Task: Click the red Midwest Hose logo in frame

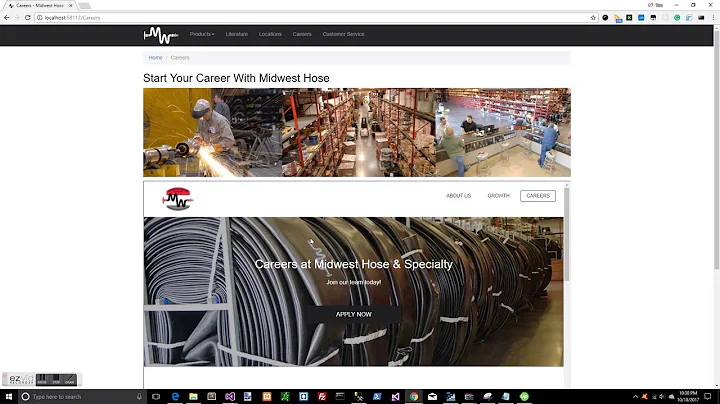Action: [178, 199]
